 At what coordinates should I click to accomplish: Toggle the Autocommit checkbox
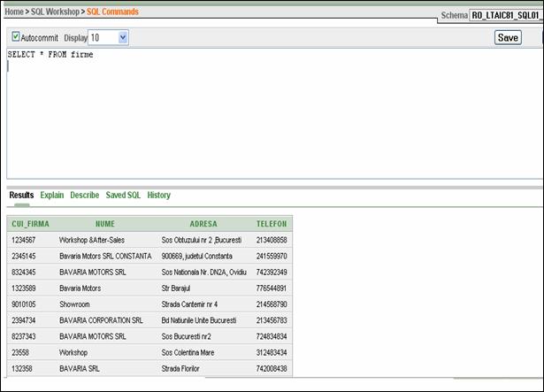(16, 37)
